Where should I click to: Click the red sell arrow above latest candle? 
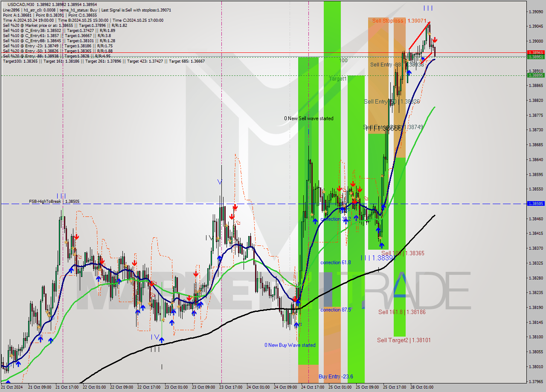(435, 40)
